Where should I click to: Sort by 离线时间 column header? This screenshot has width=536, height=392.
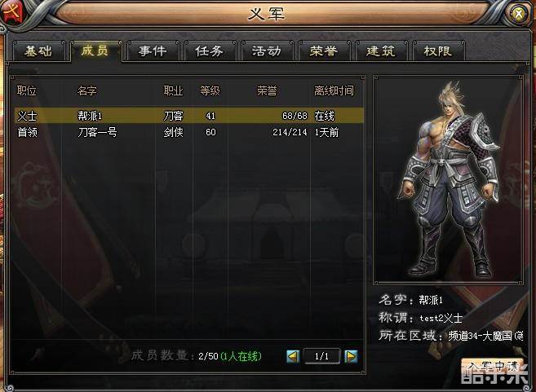[334, 90]
